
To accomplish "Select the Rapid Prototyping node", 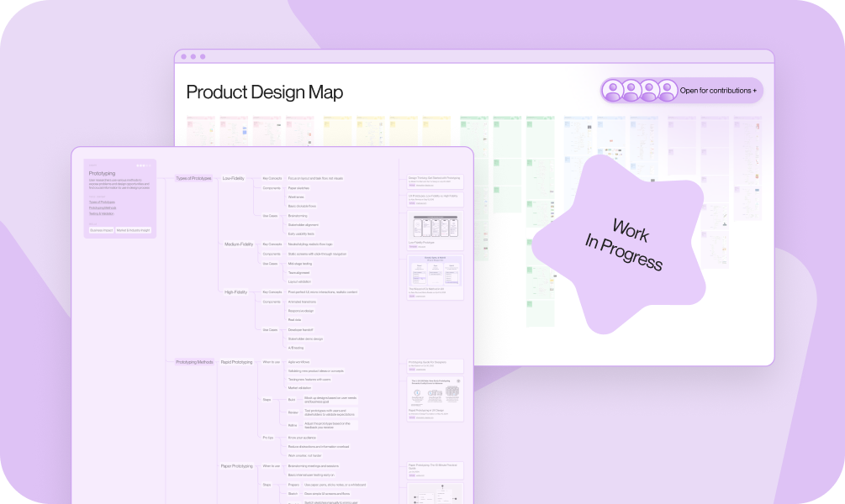I will coord(236,362).
